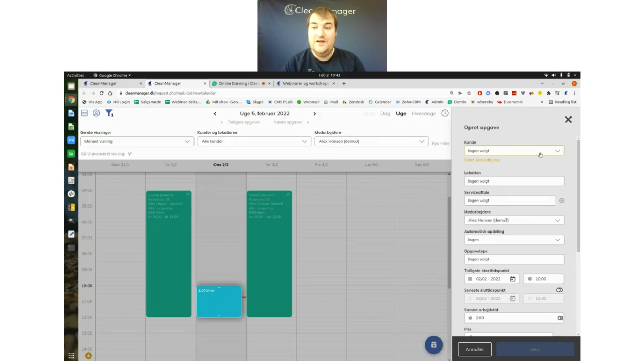644x361 pixels.
Task: Switch calendar to Hverdage view
Action: coord(423,114)
